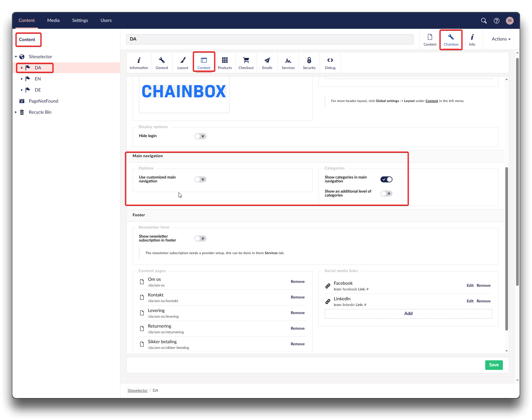The width and height of the screenshot is (532, 420).
Task: Select Content section in top menu
Action: 27,20
